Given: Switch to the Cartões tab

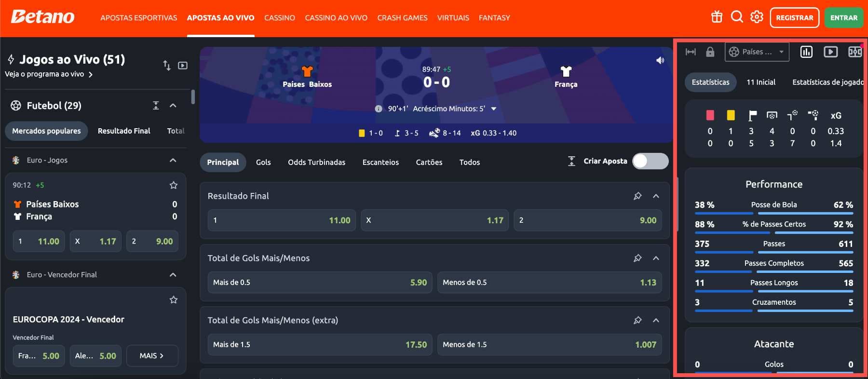Looking at the screenshot, I should [x=429, y=162].
